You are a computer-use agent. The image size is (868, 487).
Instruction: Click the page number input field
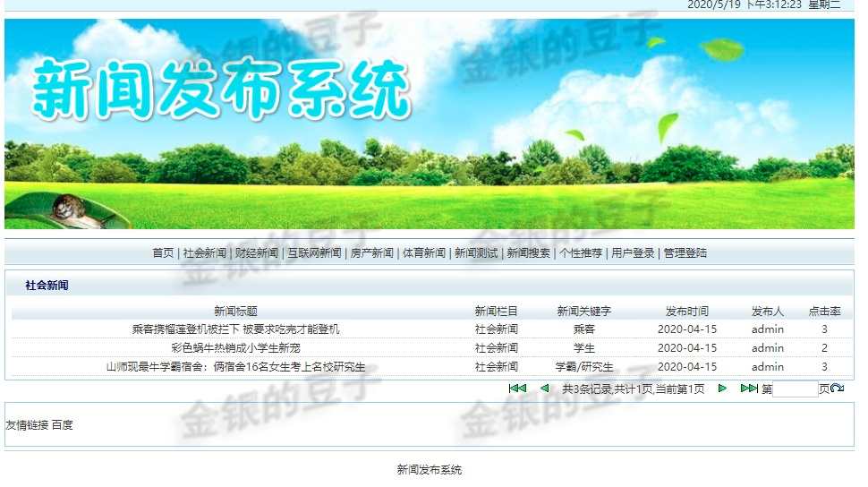[x=796, y=389]
